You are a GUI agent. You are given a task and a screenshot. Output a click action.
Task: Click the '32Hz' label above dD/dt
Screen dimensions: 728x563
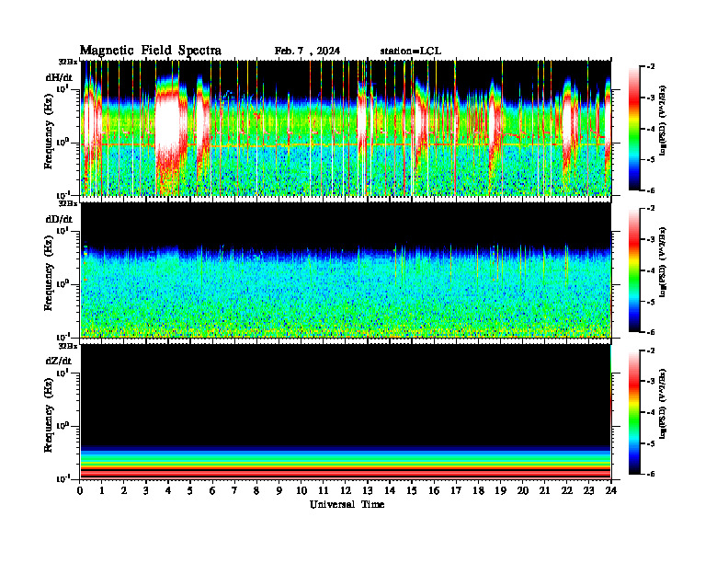pos(68,203)
